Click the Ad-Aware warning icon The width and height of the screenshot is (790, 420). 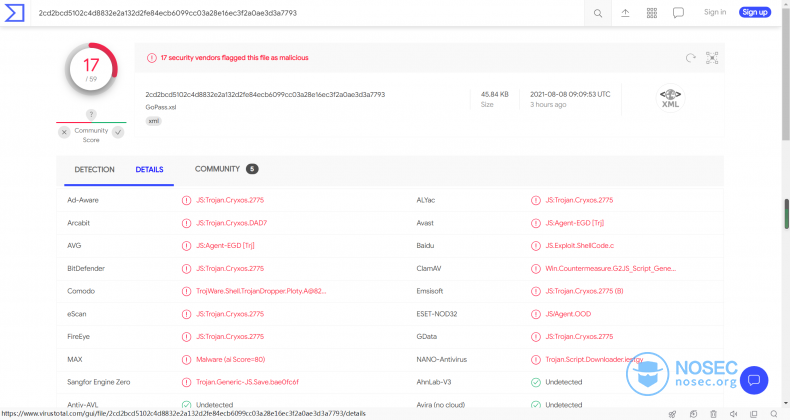186,200
